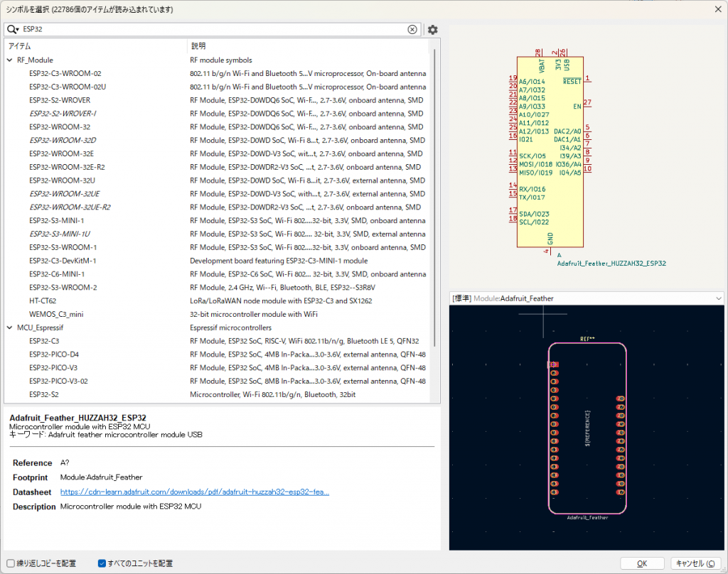Image resolution: width=728 pixels, height=574 pixels.
Task: Select ESP32-S3-WROOM-1 symbol
Action: tap(63, 247)
